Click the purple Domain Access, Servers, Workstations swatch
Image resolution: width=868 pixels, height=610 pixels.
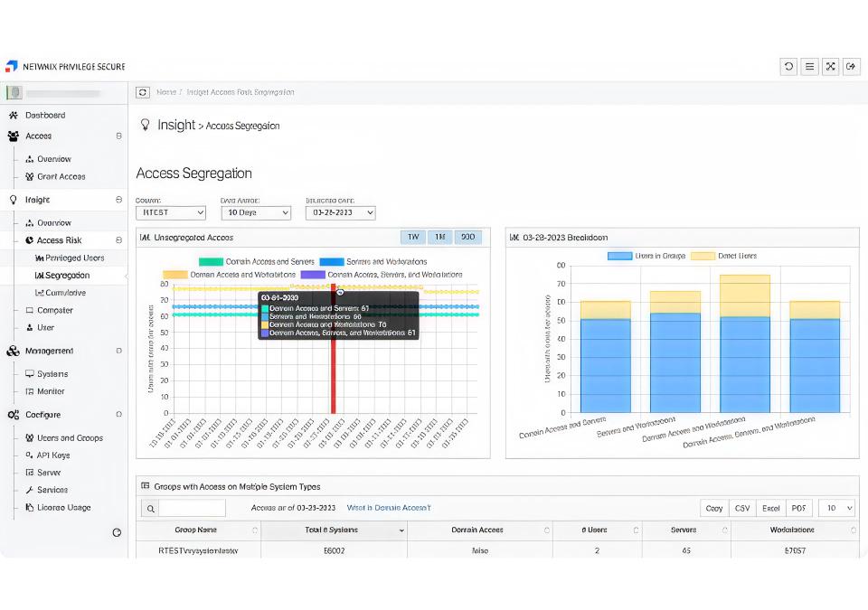coord(312,275)
